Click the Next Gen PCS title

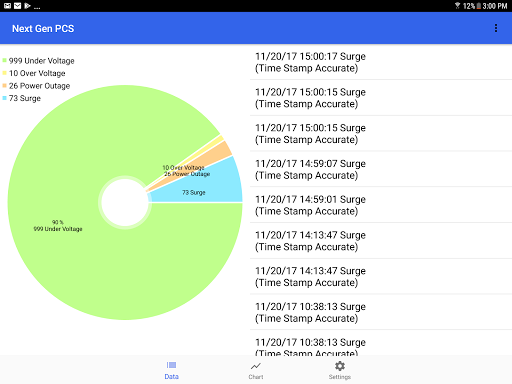(x=43, y=29)
